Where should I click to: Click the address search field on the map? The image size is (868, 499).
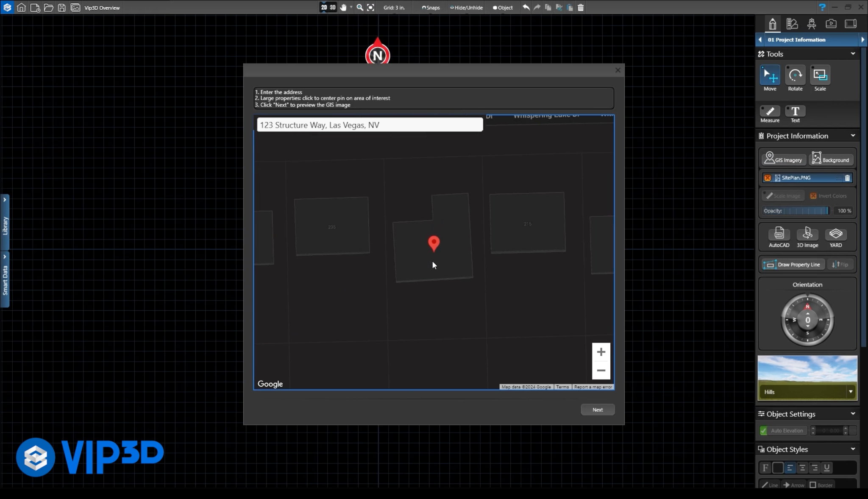coord(370,125)
